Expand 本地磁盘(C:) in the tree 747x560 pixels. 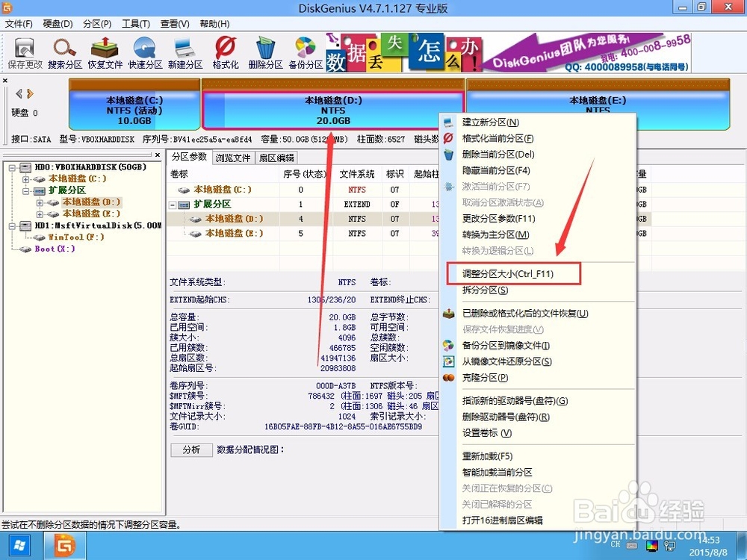point(25,179)
